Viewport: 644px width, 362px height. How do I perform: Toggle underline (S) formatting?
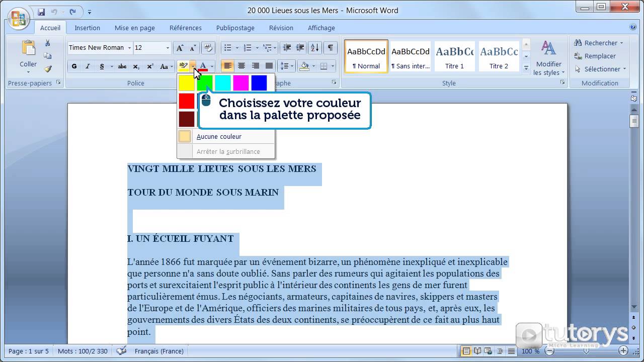pyautogui.click(x=102, y=66)
